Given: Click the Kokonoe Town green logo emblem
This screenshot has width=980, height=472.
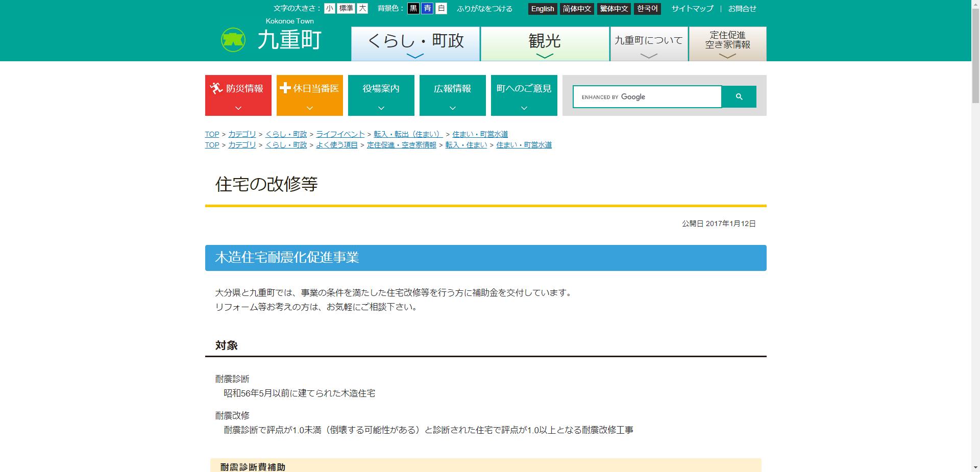Looking at the screenshot, I should pyautogui.click(x=233, y=39).
